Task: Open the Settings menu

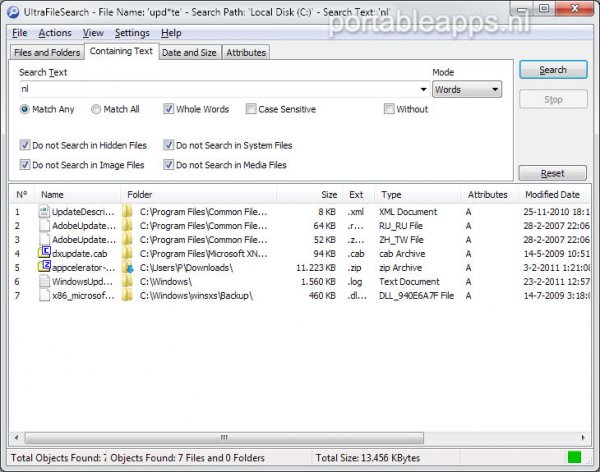Action: pyautogui.click(x=132, y=33)
